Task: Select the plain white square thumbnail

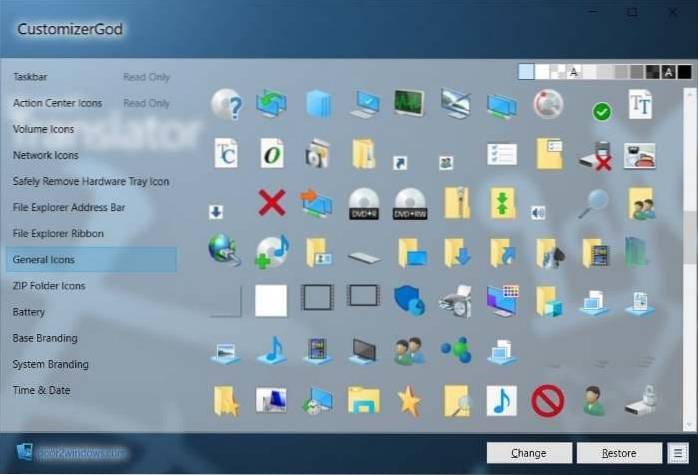Action: 271,301
